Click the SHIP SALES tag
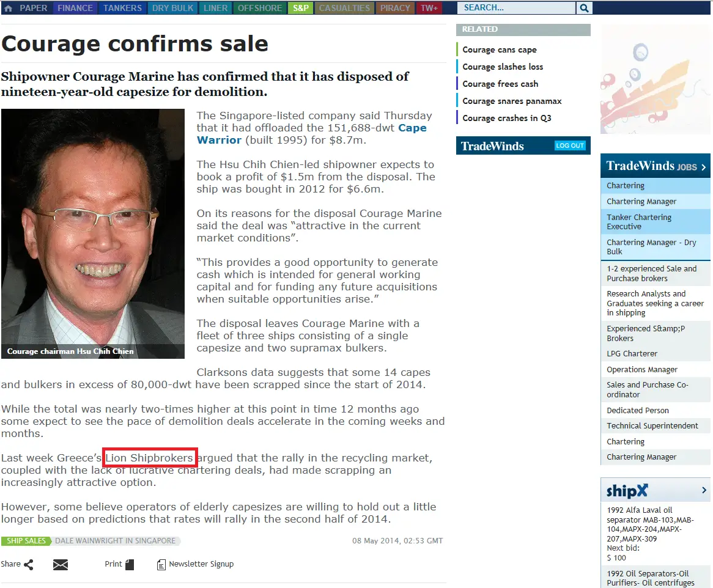Viewport: 713px width, 588px height. (26, 541)
